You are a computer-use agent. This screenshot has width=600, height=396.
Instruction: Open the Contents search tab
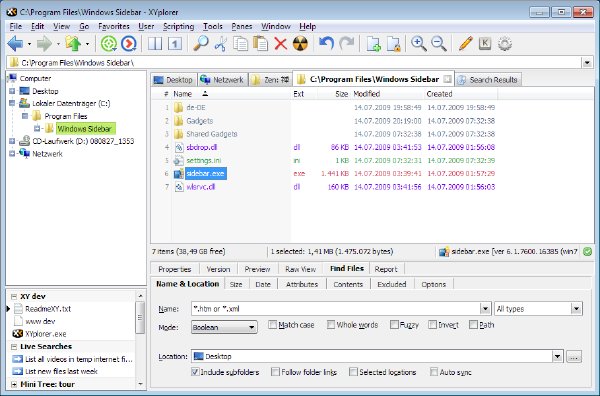(x=348, y=284)
